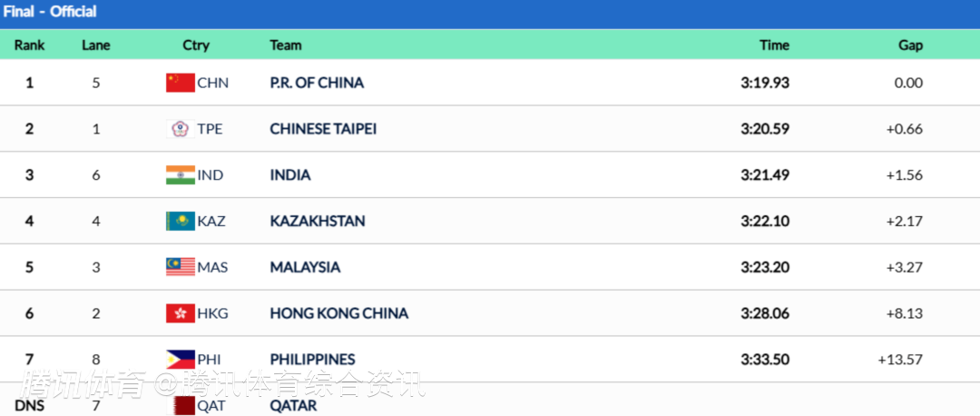Click the China flag icon
The width and height of the screenshot is (980, 416).
point(180,83)
